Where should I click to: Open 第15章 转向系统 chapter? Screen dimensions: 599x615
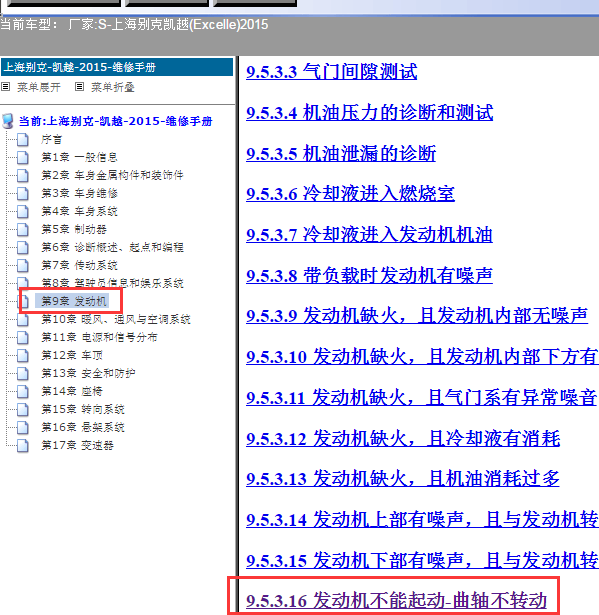[83, 409]
